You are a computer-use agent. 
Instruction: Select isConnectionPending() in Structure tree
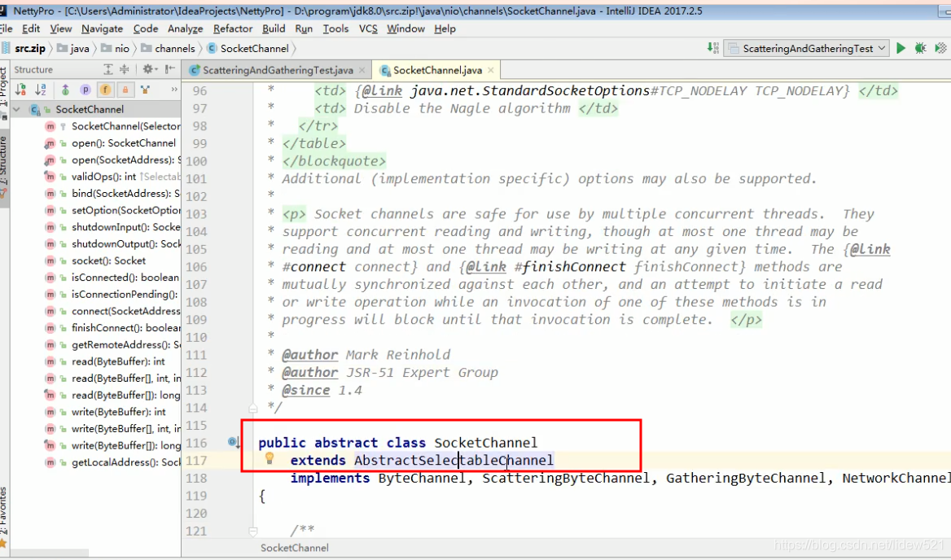click(125, 294)
